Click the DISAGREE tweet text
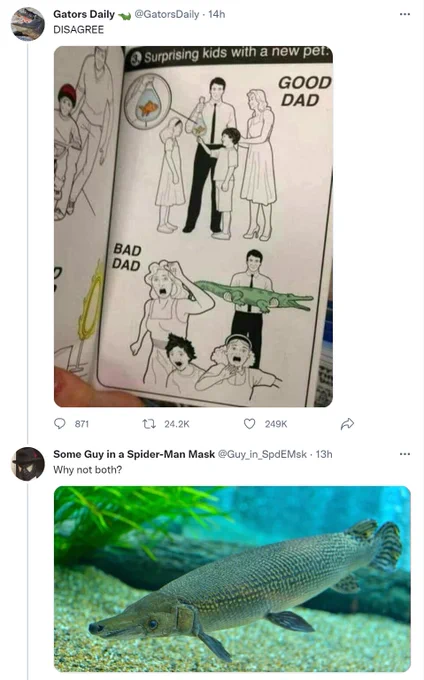Screen dimensions: 424x680 click(x=78, y=29)
